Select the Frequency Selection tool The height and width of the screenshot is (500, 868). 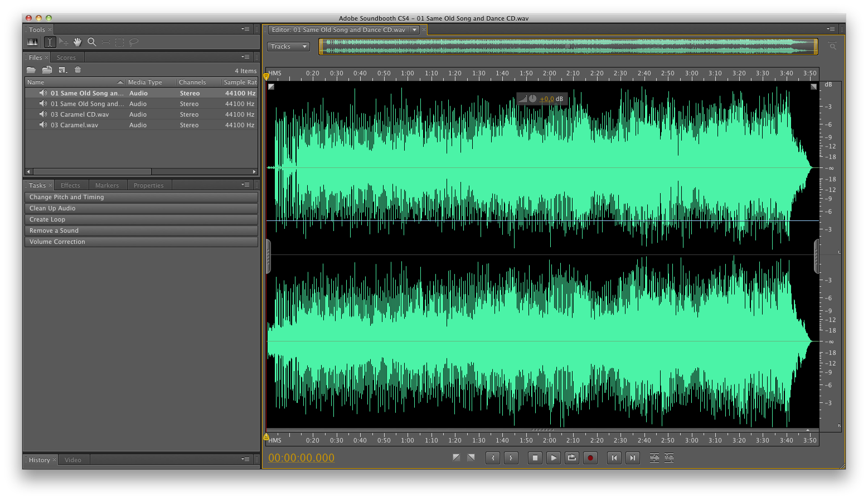(106, 42)
